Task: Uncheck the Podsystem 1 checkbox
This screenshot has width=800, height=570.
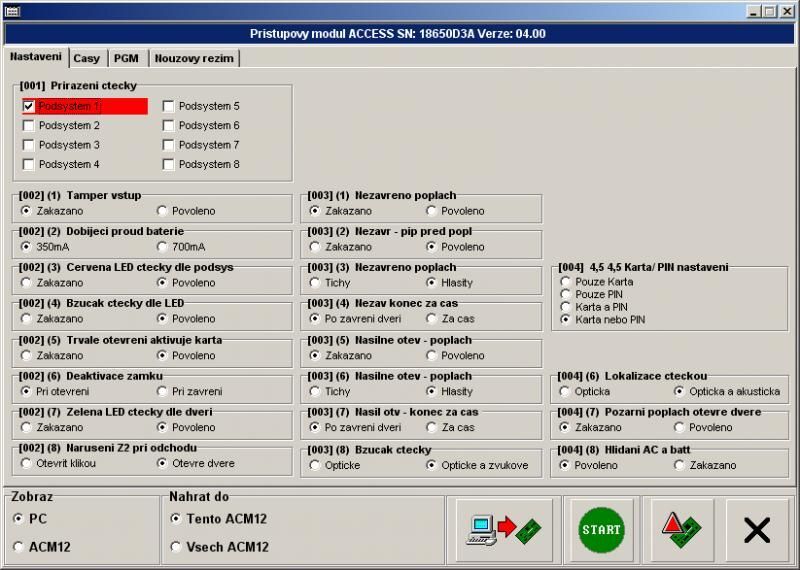Action: [x=29, y=106]
